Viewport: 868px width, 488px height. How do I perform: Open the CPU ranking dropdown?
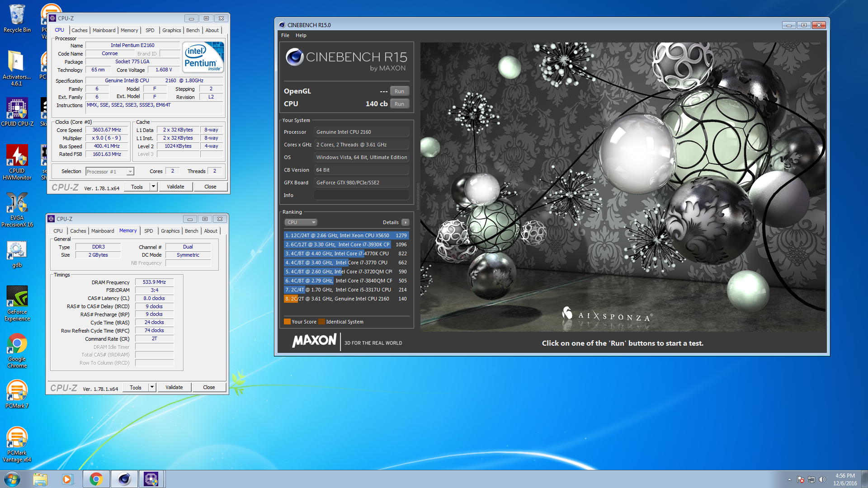click(x=301, y=222)
